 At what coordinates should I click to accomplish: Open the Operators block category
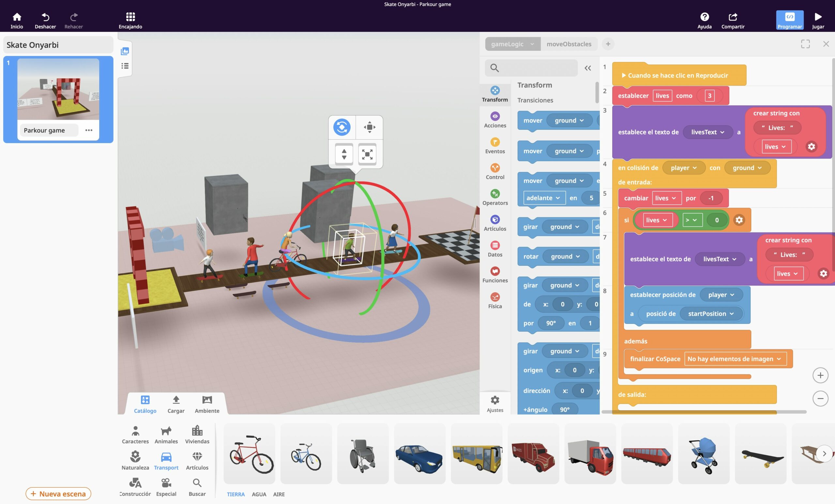coord(495,197)
